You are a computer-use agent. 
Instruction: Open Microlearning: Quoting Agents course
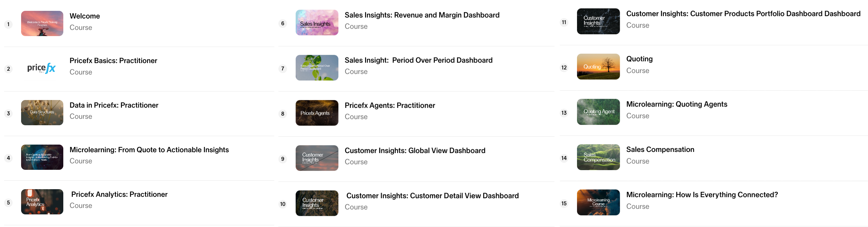(677, 105)
